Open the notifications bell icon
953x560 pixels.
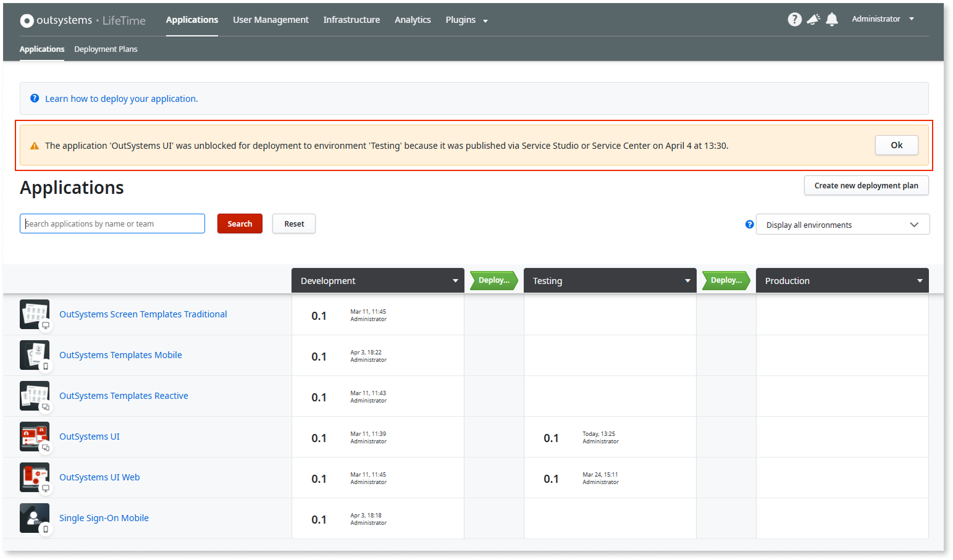(x=832, y=20)
